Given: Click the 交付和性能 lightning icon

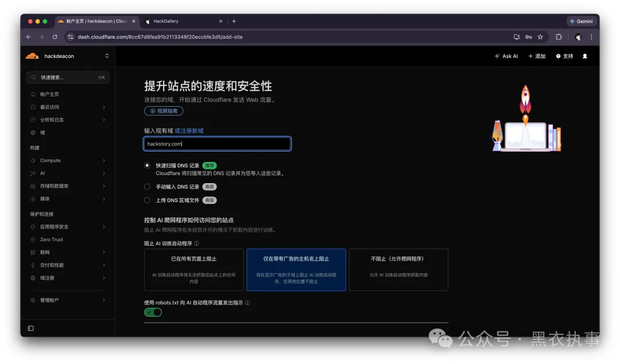Looking at the screenshot, I should point(33,265).
